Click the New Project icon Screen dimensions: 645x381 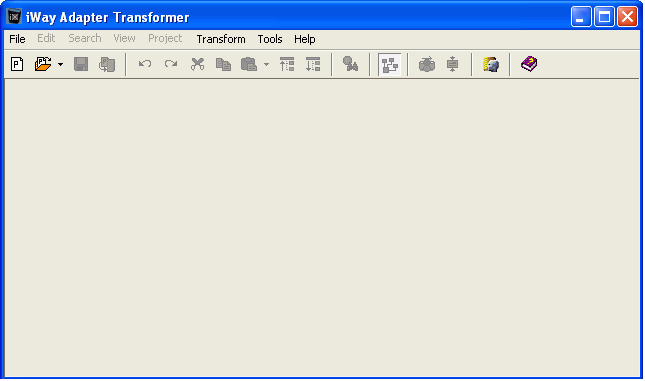(x=17, y=64)
